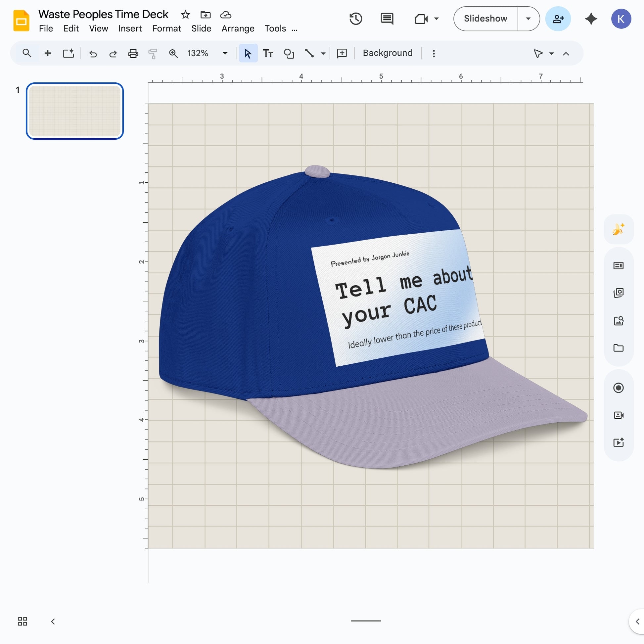Viewport: 644px width, 644px height.
Task: Select the Text box tool
Action: pos(268,53)
